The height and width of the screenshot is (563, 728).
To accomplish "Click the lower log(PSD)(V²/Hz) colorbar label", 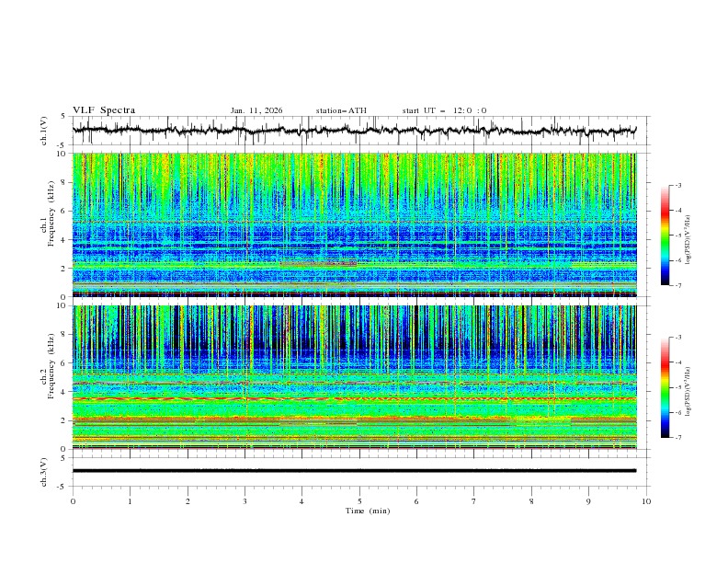I will (688, 392).
